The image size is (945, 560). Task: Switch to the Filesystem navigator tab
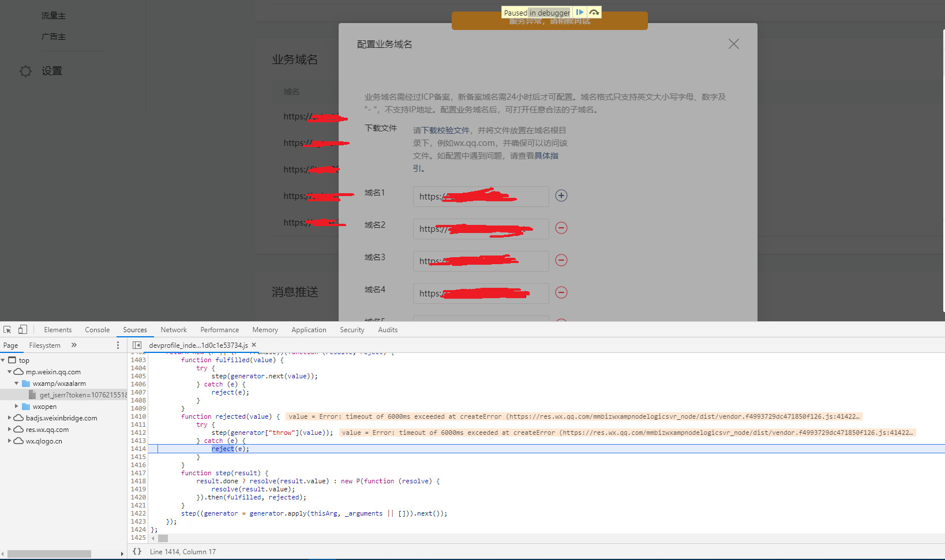click(44, 345)
